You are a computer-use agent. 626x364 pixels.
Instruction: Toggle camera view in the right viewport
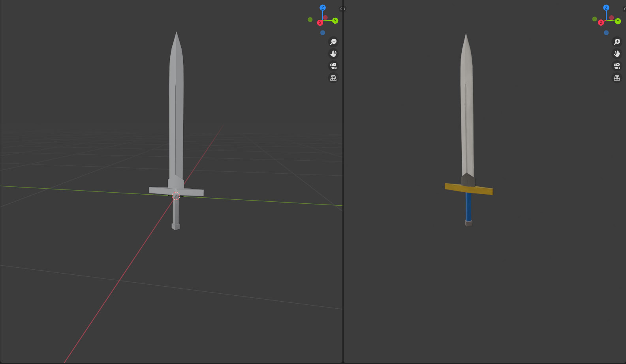(x=617, y=66)
